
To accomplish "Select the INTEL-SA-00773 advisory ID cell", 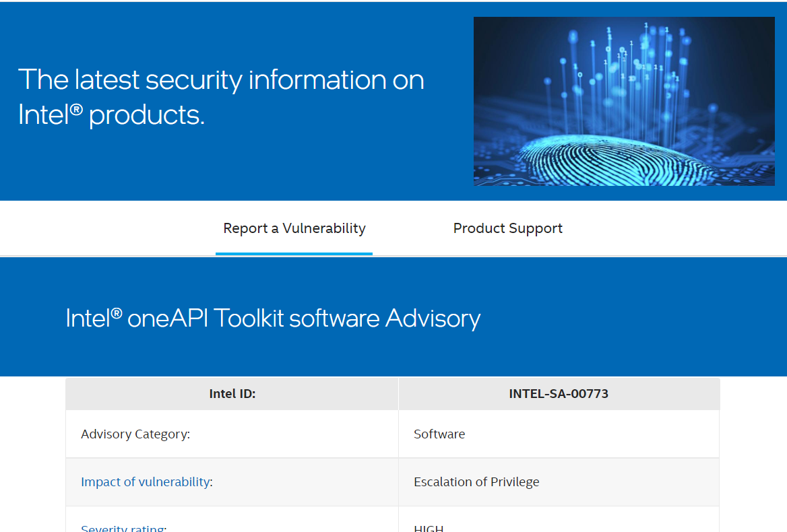I will (559, 393).
